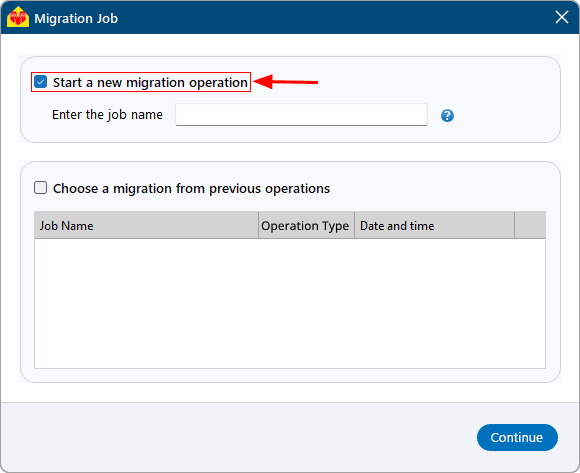
Task: Click the 'Choose a migration from previous operations' label
Action: tap(191, 189)
